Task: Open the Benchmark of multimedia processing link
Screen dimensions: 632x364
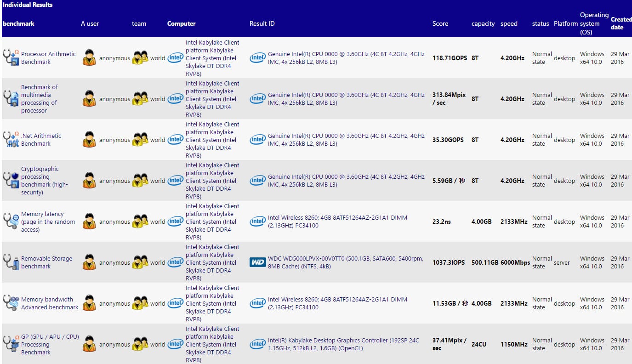Action: (39, 99)
